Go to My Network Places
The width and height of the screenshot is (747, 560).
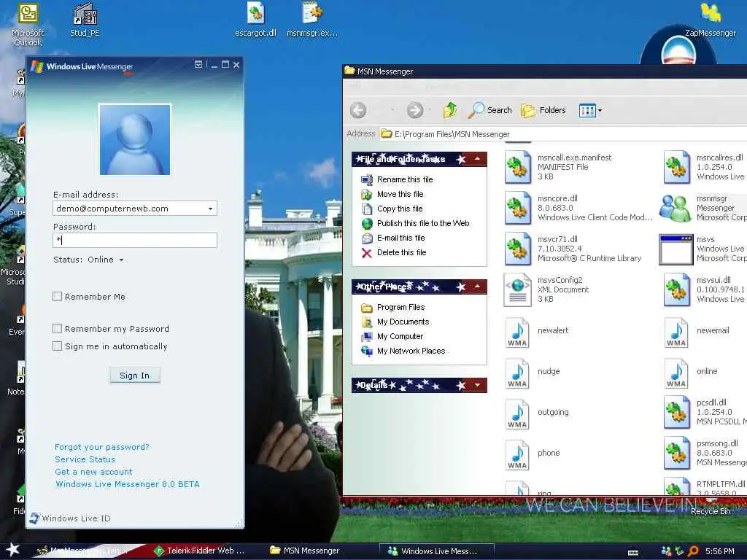click(411, 351)
